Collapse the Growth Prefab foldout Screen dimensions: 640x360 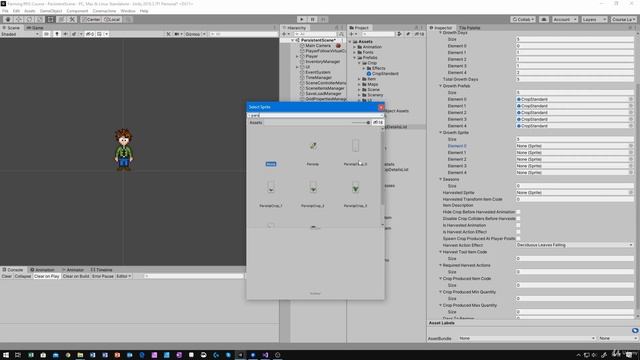coord(441,86)
